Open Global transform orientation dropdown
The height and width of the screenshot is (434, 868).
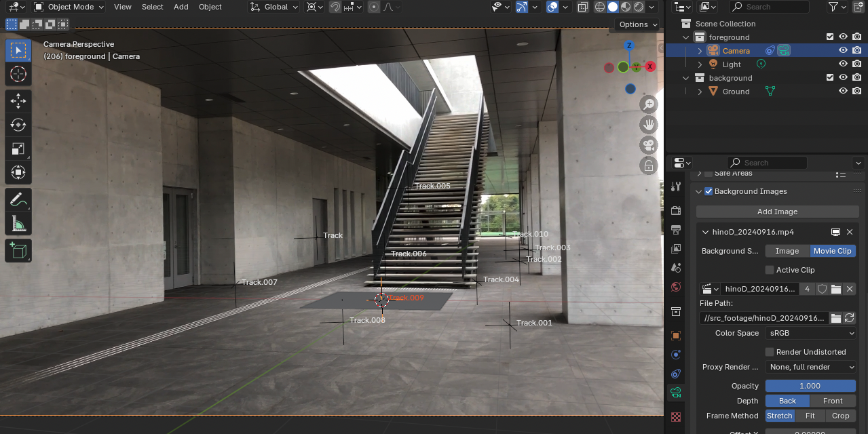coord(273,7)
